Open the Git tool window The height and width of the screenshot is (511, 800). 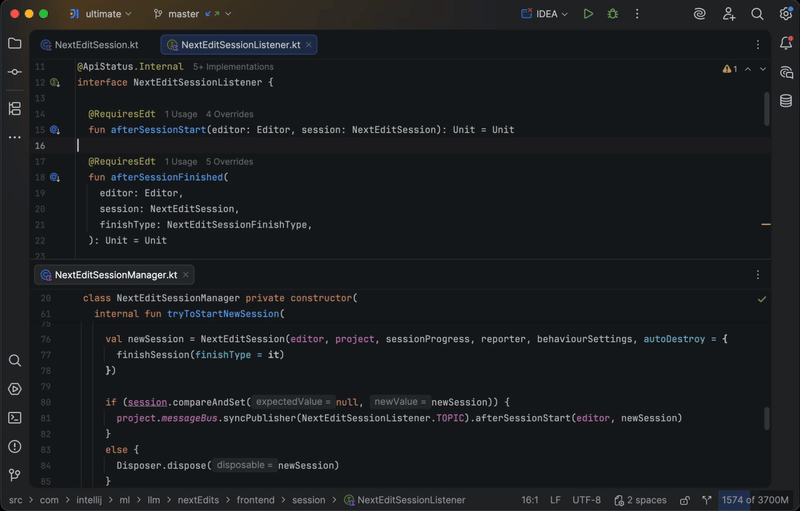tap(14, 475)
